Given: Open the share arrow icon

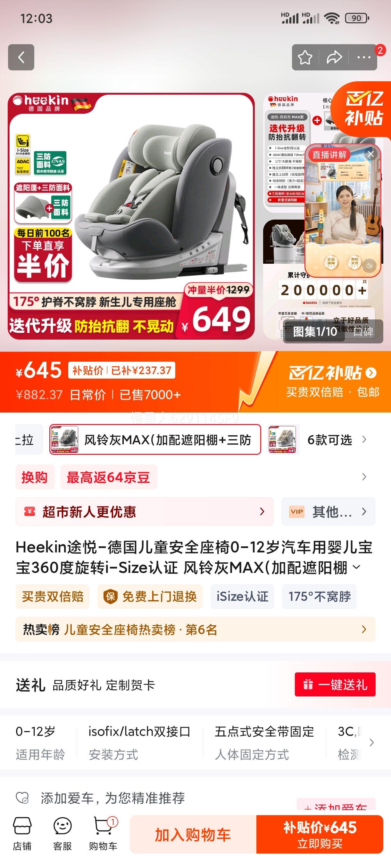Looking at the screenshot, I should click(334, 58).
